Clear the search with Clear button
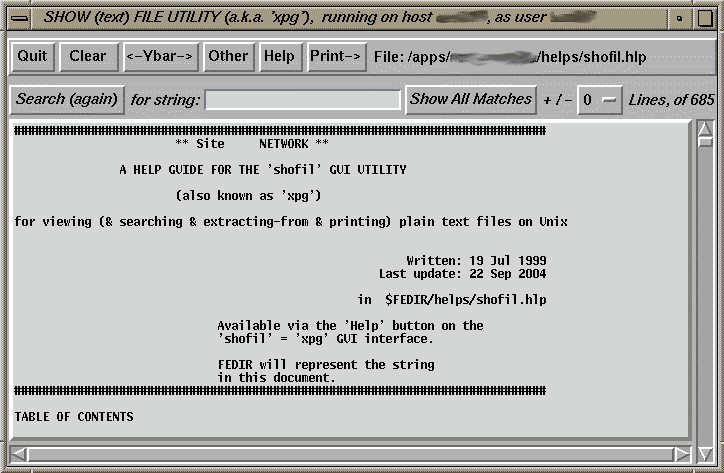This screenshot has height=473, width=724. click(x=87, y=57)
